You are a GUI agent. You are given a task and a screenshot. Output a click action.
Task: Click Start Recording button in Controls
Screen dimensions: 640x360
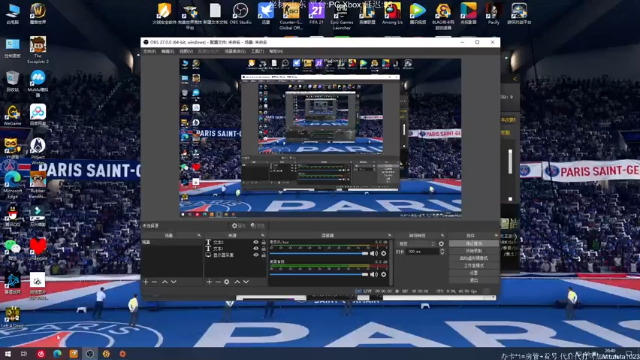[473, 251]
